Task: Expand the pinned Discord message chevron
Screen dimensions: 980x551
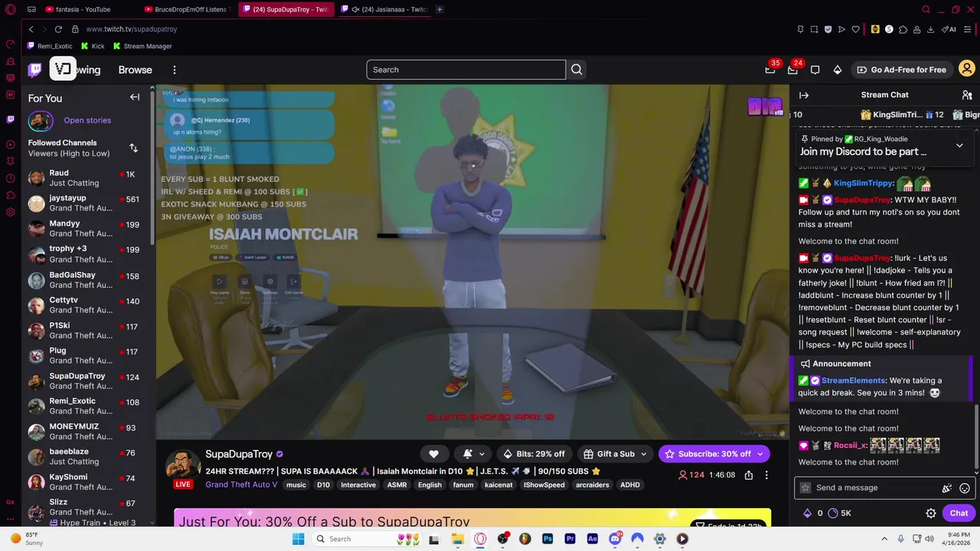Action: pos(959,145)
